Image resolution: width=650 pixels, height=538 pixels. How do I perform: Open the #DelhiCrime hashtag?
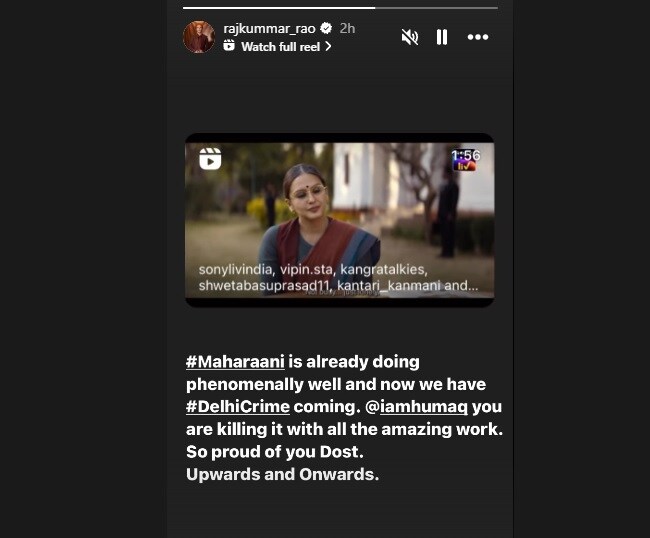(x=238, y=407)
